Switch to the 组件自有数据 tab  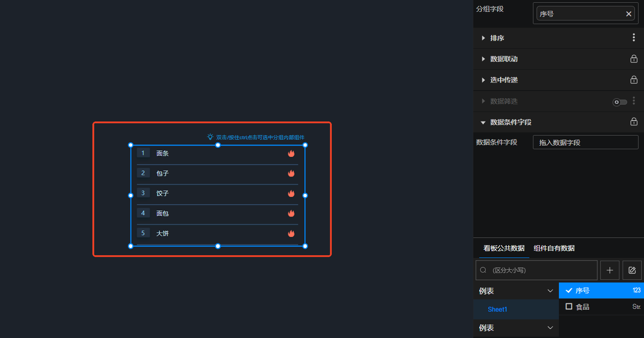point(554,248)
